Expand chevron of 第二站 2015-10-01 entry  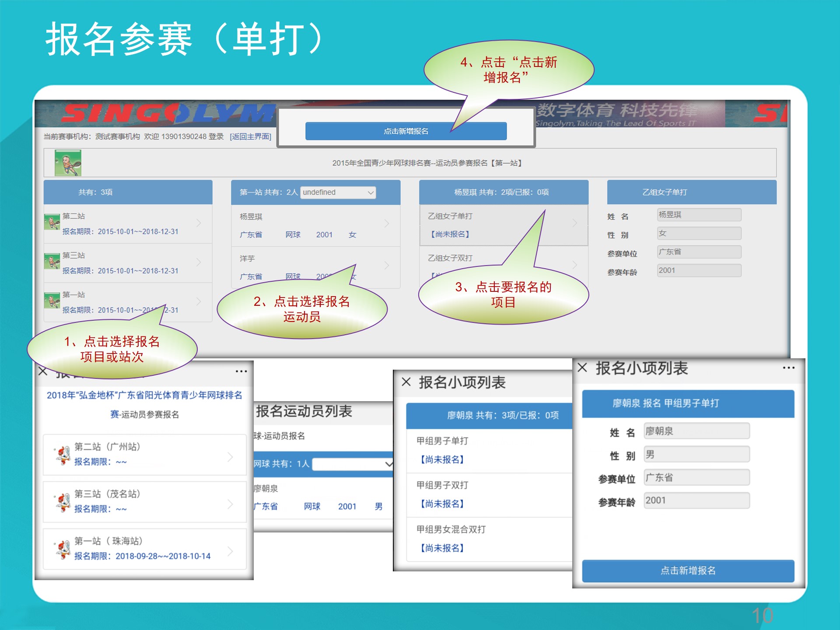(199, 223)
